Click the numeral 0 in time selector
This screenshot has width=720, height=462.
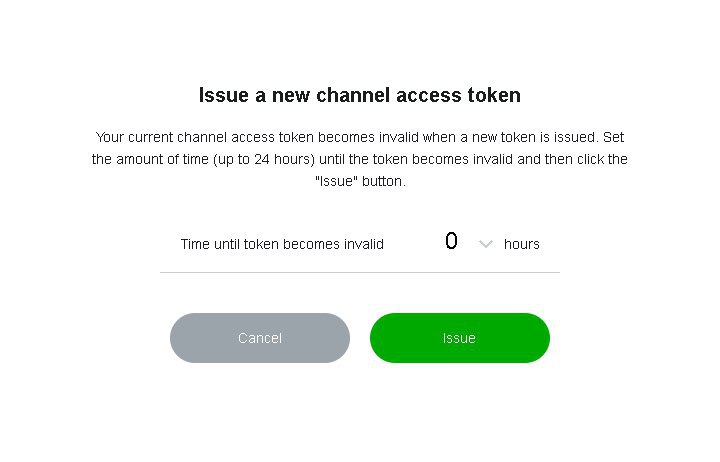click(451, 242)
